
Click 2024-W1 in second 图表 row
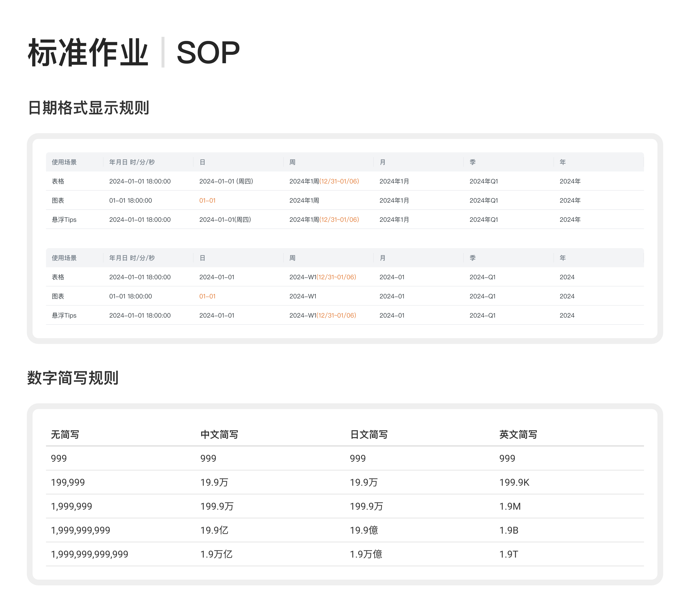point(303,296)
